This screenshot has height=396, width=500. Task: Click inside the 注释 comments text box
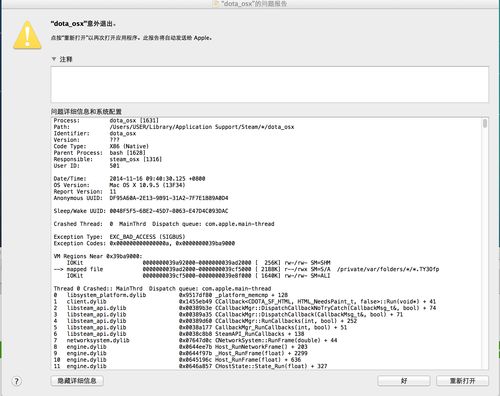(x=270, y=84)
